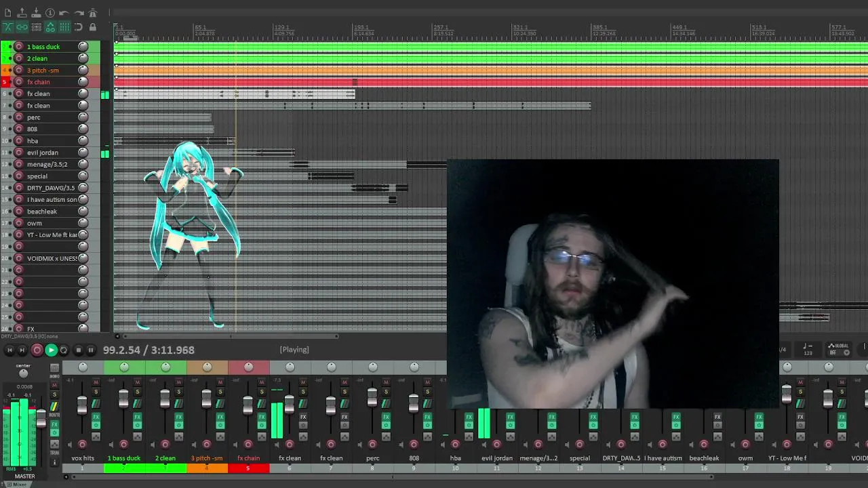Click the New project toolbar icon

click(7, 13)
